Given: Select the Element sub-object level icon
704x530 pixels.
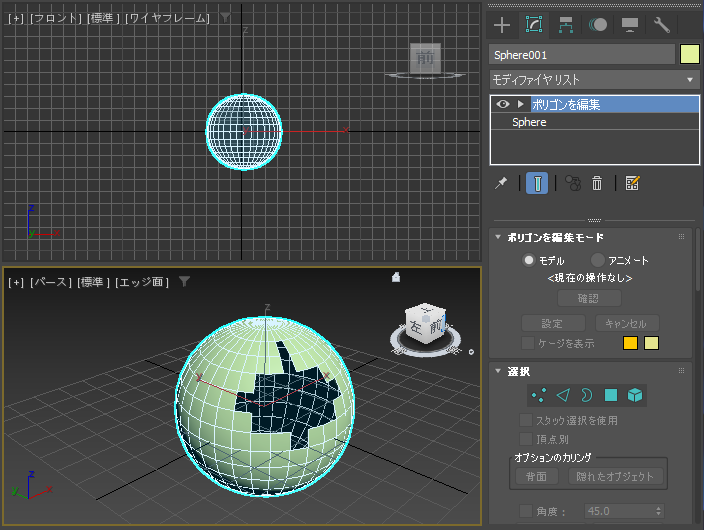Looking at the screenshot, I should pos(635,395).
